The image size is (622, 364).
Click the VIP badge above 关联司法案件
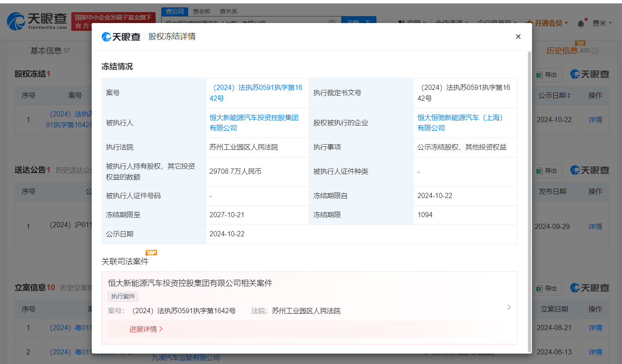pos(151,252)
